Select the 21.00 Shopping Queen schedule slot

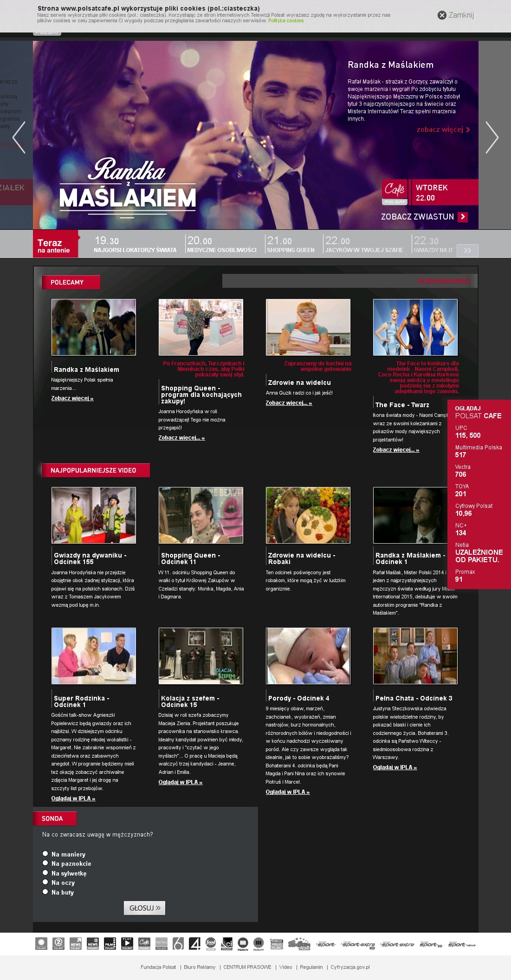291,245
